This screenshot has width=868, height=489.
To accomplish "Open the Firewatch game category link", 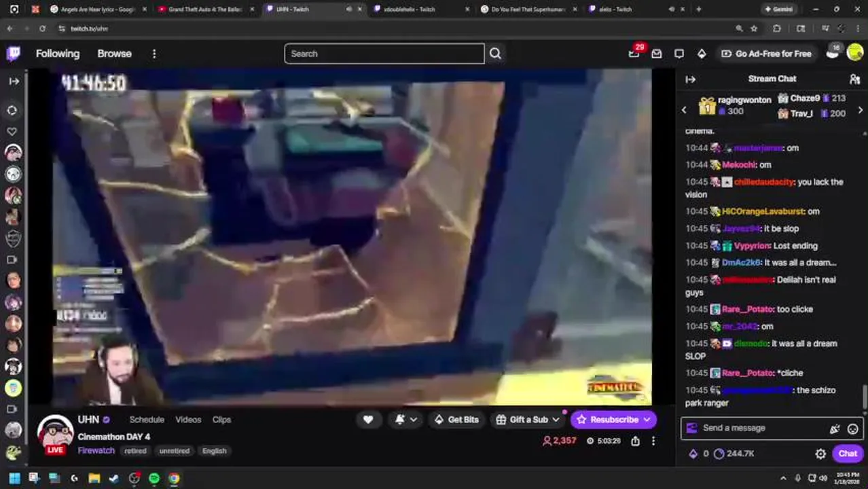I will tap(96, 450).
